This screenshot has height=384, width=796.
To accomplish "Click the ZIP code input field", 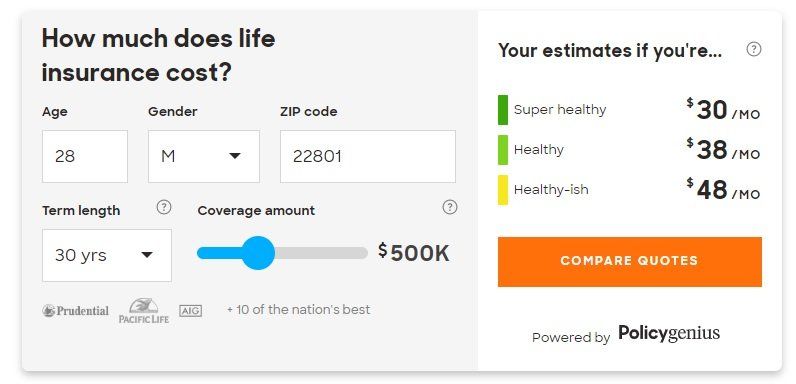I will tap(368, 156).
